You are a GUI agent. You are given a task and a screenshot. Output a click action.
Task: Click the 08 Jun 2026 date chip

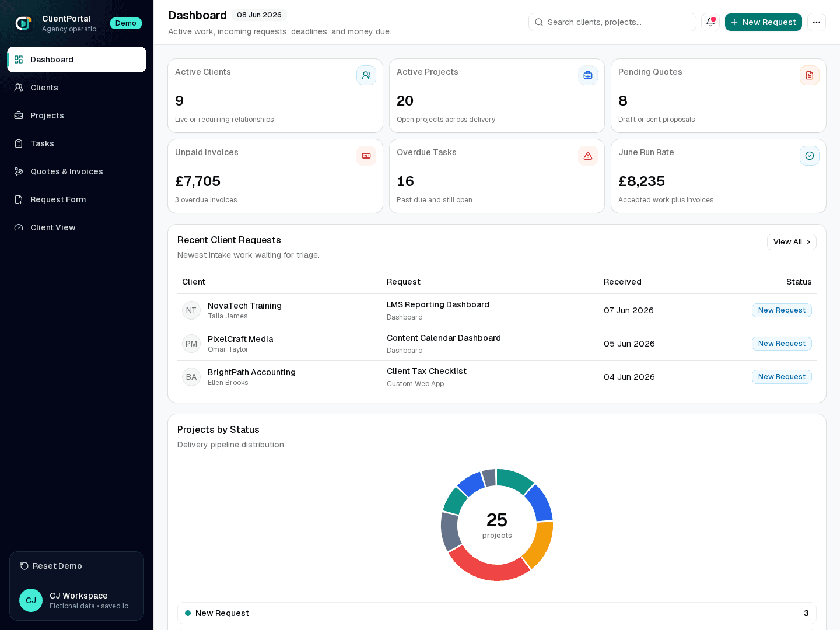click(x=259, y=15)
